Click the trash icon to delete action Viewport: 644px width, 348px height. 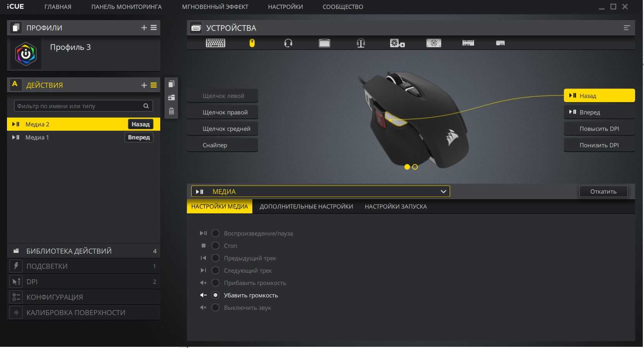click(x=171, y=111)
